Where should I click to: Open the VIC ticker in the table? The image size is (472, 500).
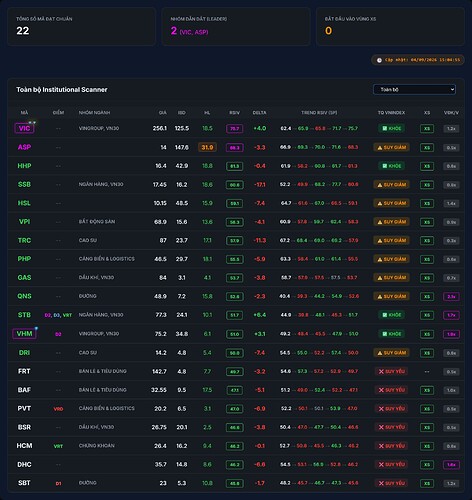[24, 128]
